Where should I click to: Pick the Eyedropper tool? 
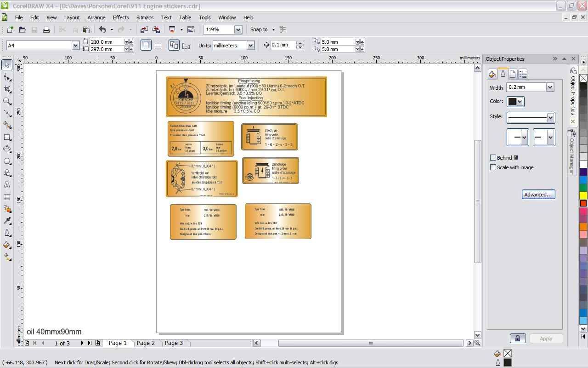point(7,221)
